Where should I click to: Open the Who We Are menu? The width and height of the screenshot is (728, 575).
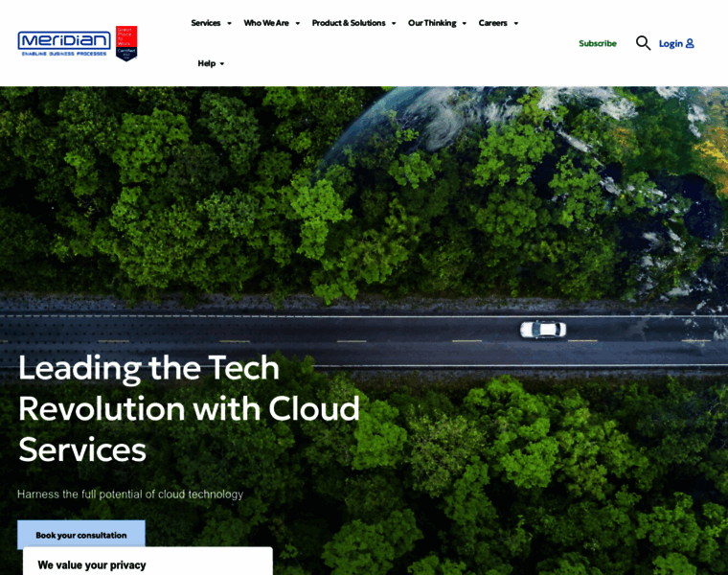point(266,23)
